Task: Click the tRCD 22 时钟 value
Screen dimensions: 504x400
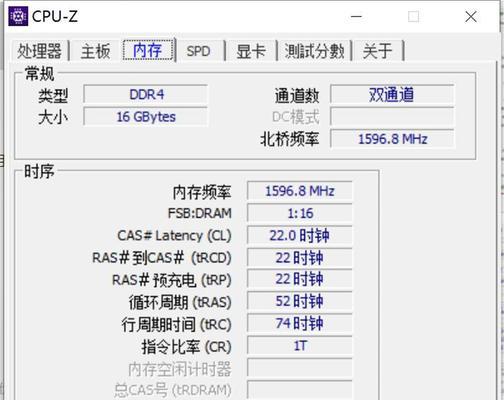Action: pos(299,258)
